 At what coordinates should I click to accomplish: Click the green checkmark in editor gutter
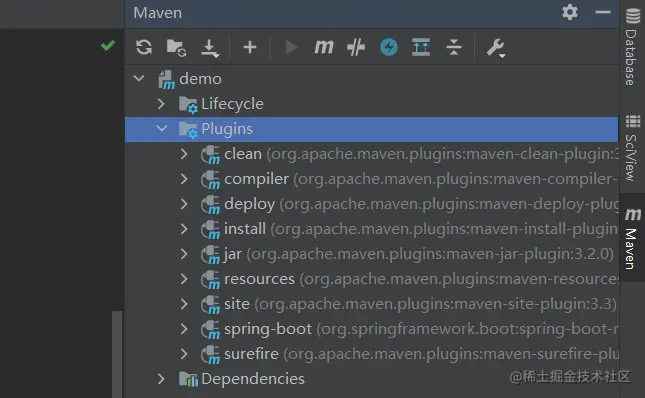[x=108, y=45]
